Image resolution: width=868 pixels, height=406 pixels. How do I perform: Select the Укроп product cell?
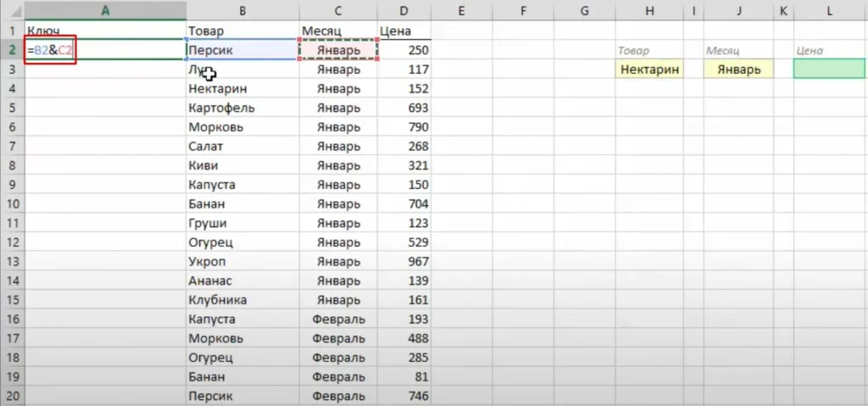(242, 261)
